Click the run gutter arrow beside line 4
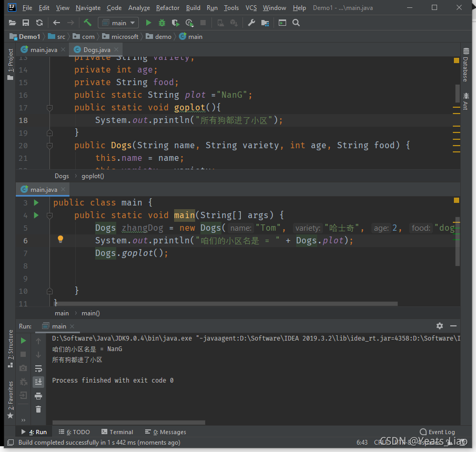Screen dimensions: 476x452 pyautogui.click(x=36, y=215)
